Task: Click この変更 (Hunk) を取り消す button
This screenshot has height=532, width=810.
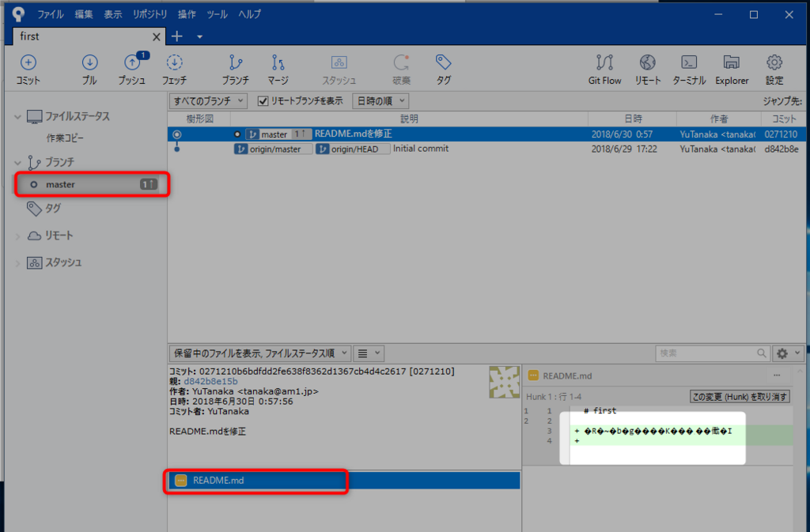Action: coord(740,395)
